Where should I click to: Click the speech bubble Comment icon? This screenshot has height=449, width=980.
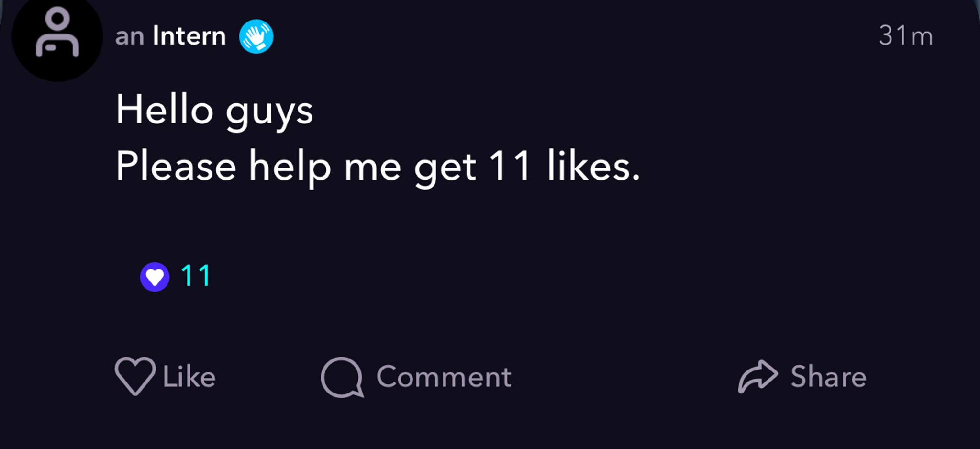342,377
